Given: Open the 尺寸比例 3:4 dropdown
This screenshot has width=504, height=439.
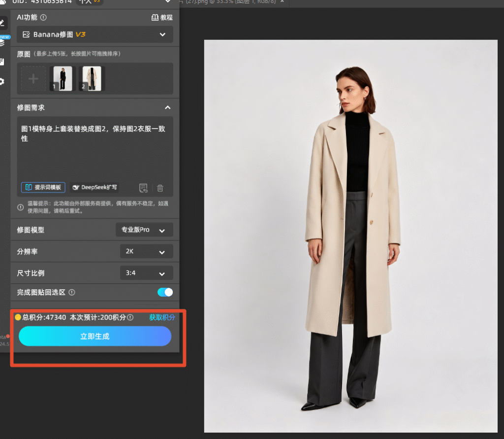Looking at the screenshot, I should click(x=147, y=273).
